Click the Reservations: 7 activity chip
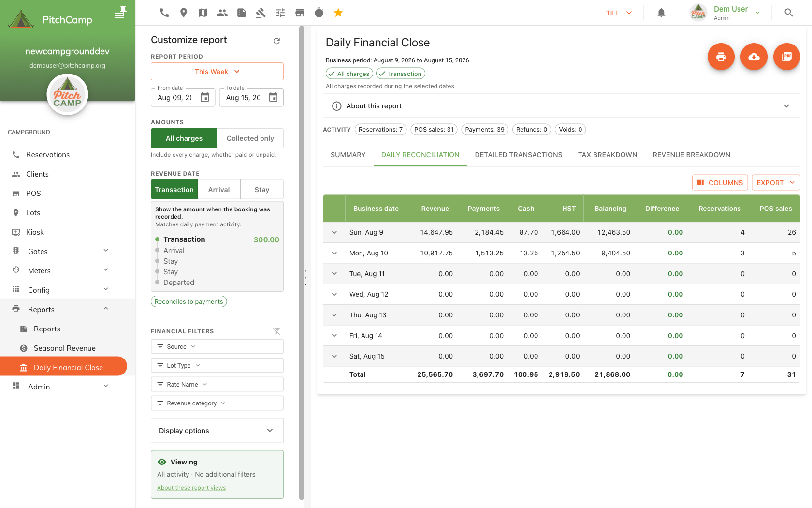The image size is (812, 508). pos(381,129)
